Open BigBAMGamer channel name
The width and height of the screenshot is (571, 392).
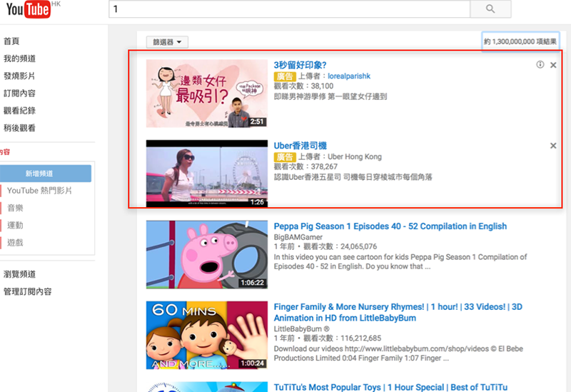[x=298, y=237]
